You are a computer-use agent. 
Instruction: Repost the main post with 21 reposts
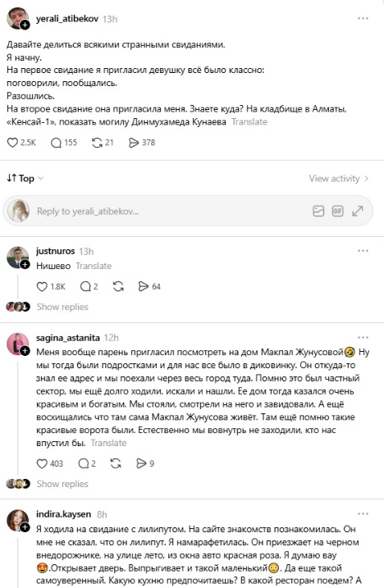point(97,143)
